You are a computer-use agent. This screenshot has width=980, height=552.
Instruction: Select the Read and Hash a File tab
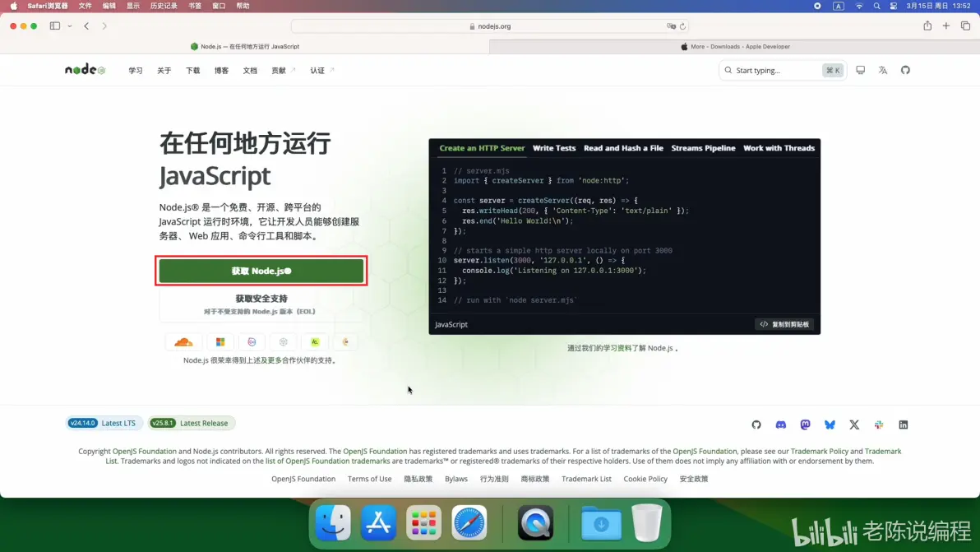point(623,148)
